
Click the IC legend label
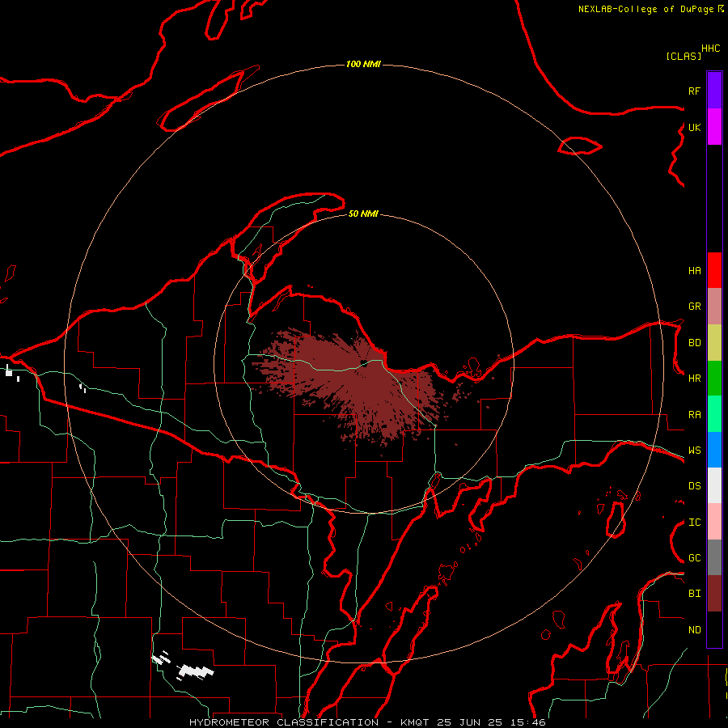coord(695,523)
